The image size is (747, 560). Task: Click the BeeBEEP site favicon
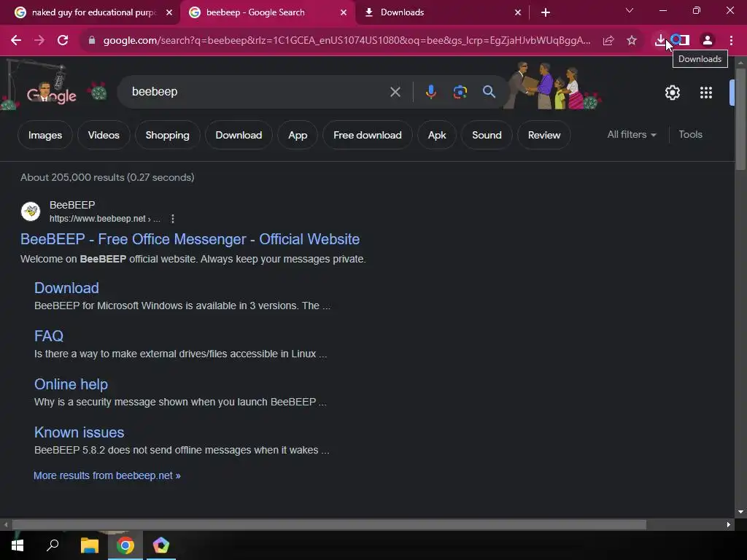(x=31, y=211)
